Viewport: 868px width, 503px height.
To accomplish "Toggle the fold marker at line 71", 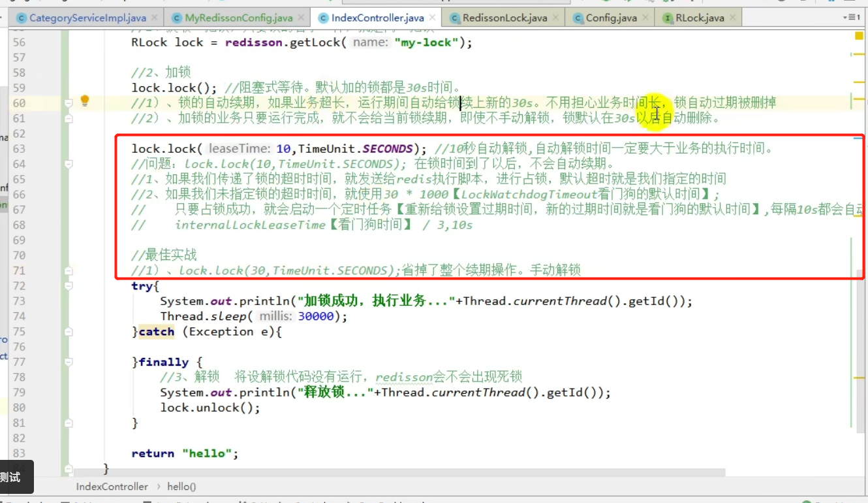I will pos(68,270).
